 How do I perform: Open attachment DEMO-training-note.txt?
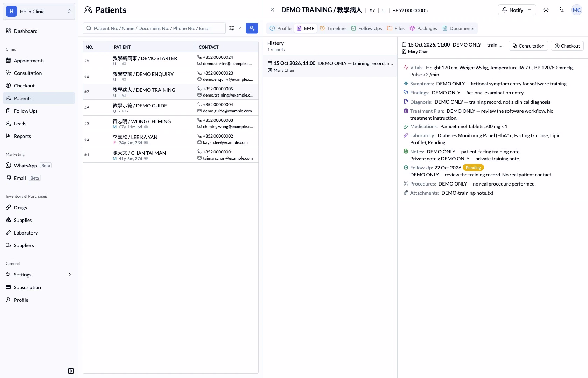click(x=467, y=193)
